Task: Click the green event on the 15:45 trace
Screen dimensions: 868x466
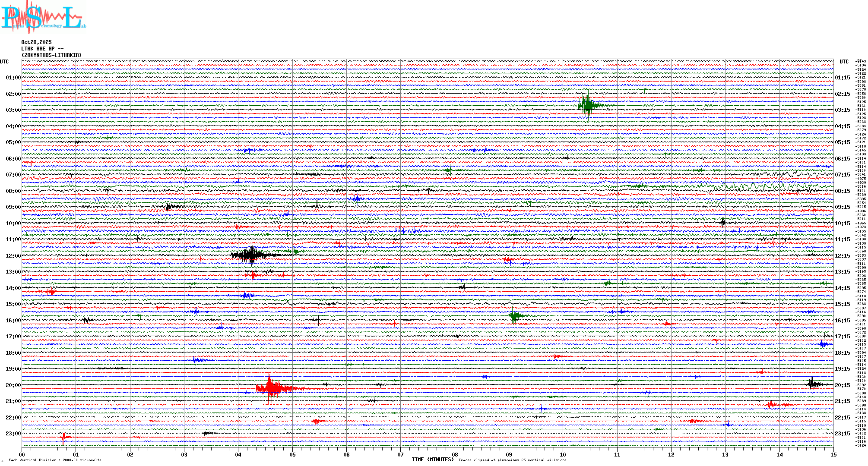Action: click(x=514, y=316)
